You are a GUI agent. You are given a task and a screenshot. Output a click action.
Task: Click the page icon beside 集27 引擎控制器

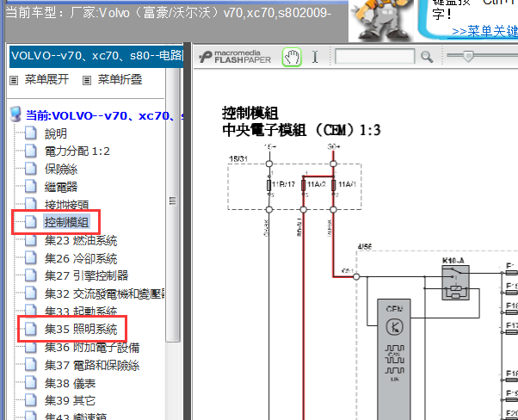coord(31,275)
